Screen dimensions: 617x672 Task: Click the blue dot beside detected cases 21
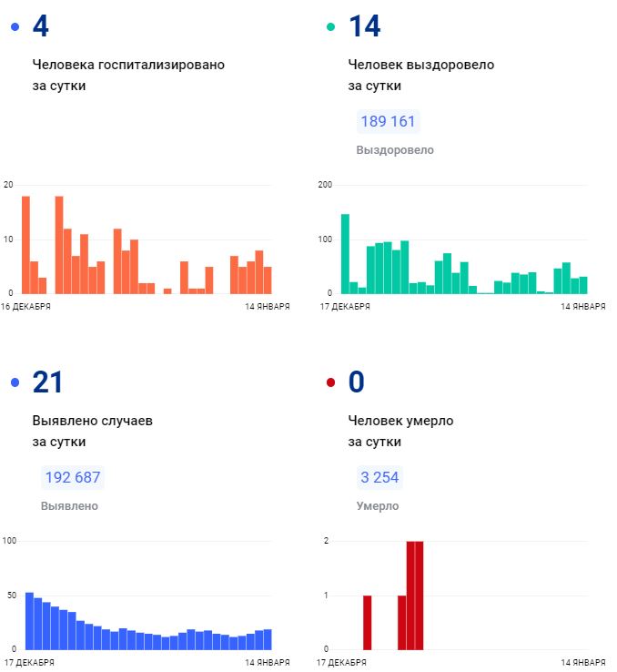15,383
